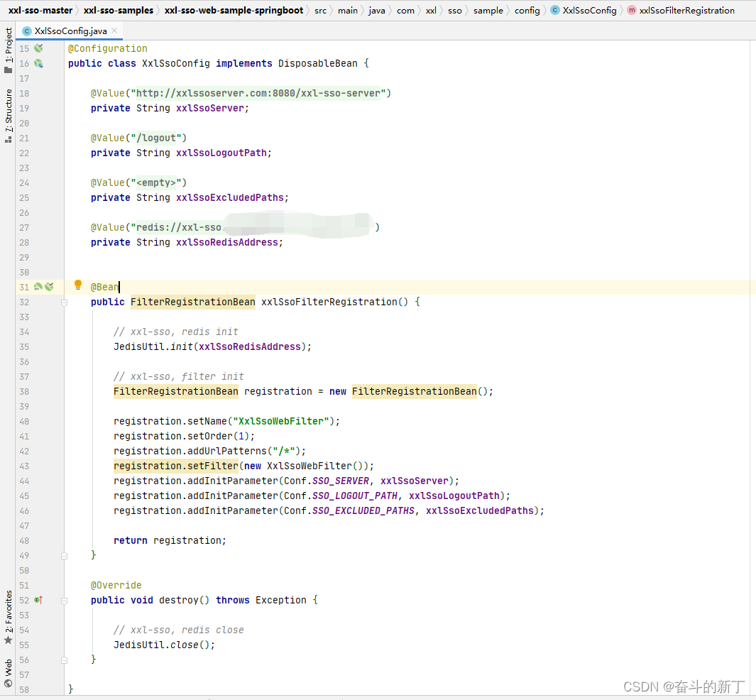The width and height of the screenshot is (756, 700).
Task: Open the Structure tool window
Action: (x=9, y=116)
